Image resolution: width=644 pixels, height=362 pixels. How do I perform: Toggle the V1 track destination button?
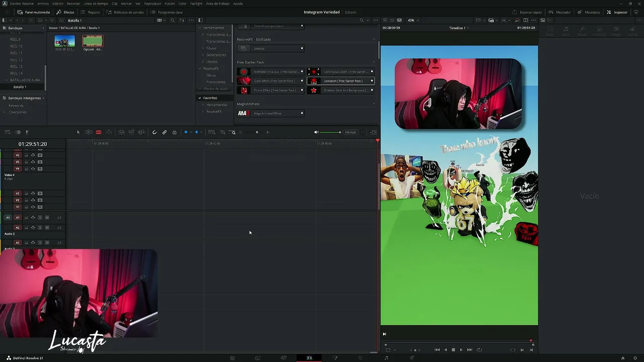click(18, 207)
